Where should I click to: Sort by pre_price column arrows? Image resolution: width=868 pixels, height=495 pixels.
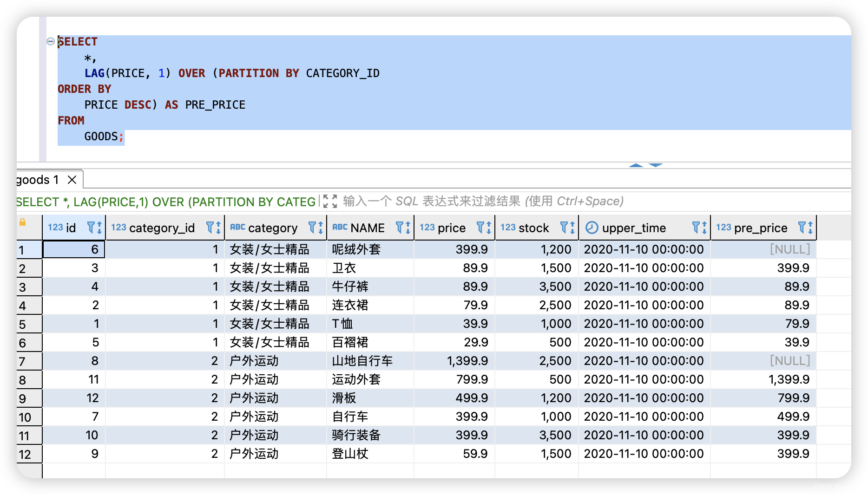[x=810, y=228]
